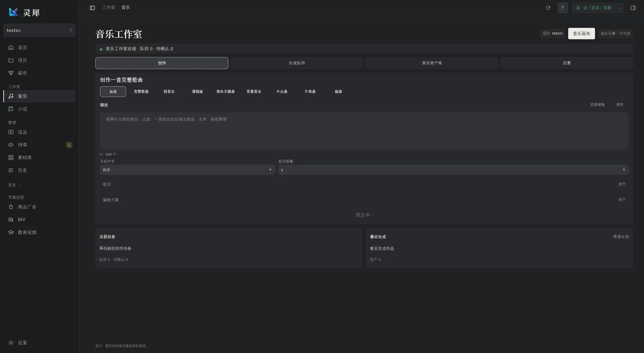The image size is (644, 353).
Task: Open the MV workflow in sidebar
Action: coord(39,219)
